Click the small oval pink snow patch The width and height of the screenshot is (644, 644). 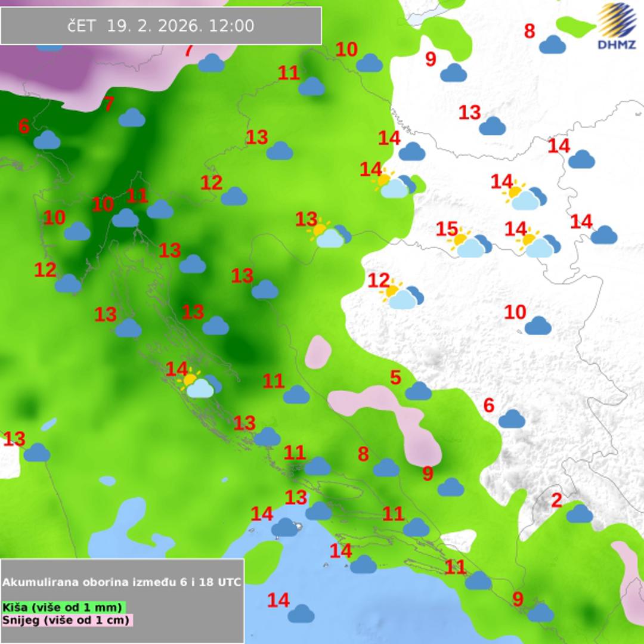pyautogui.click(x=318, y=351)
